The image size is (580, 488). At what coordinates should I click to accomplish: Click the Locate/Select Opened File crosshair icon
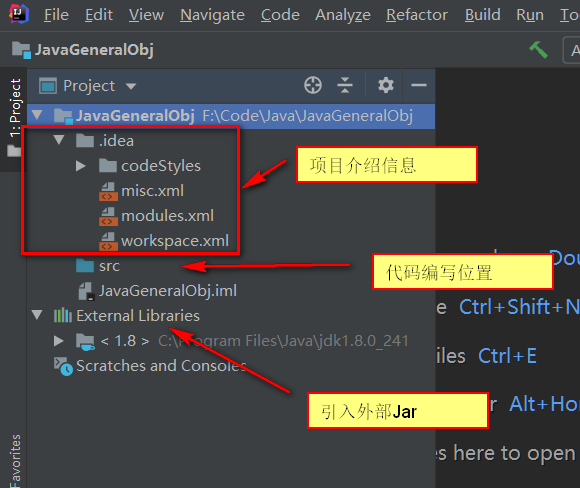click(313, 85)
